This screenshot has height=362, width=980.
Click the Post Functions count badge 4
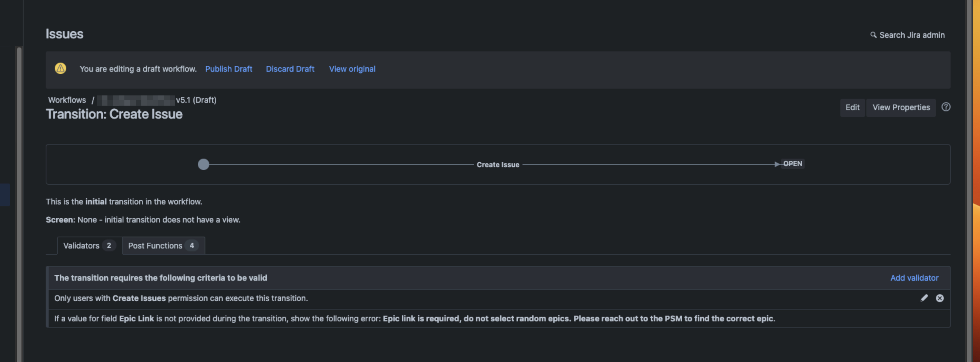(x=192, y=246)
